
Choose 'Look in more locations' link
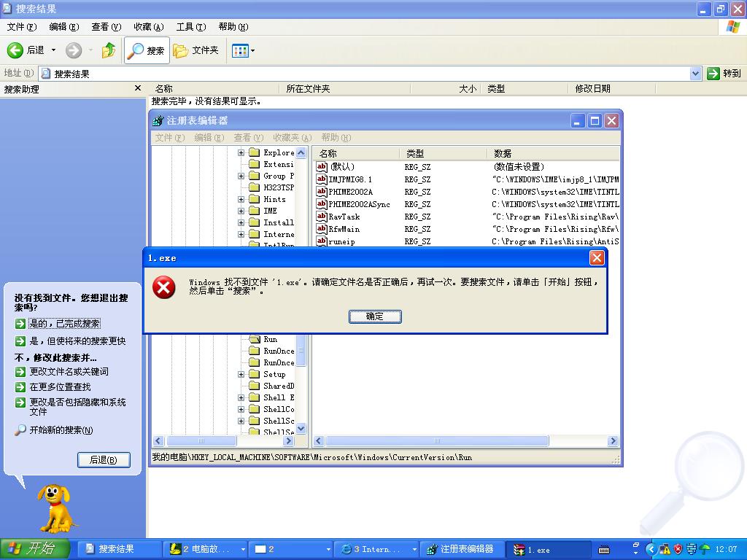click(x=60, y=386)
